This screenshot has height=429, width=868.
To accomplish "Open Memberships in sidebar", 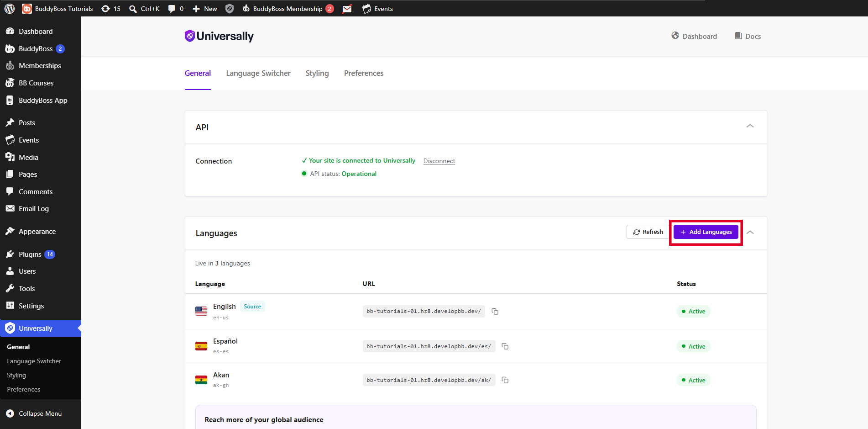I will tap(41, 66).
